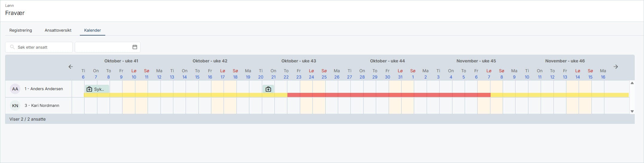This screenshot has width=644, height=163.
Task: Click date Ma 16 in November
Action: (603, 74)
